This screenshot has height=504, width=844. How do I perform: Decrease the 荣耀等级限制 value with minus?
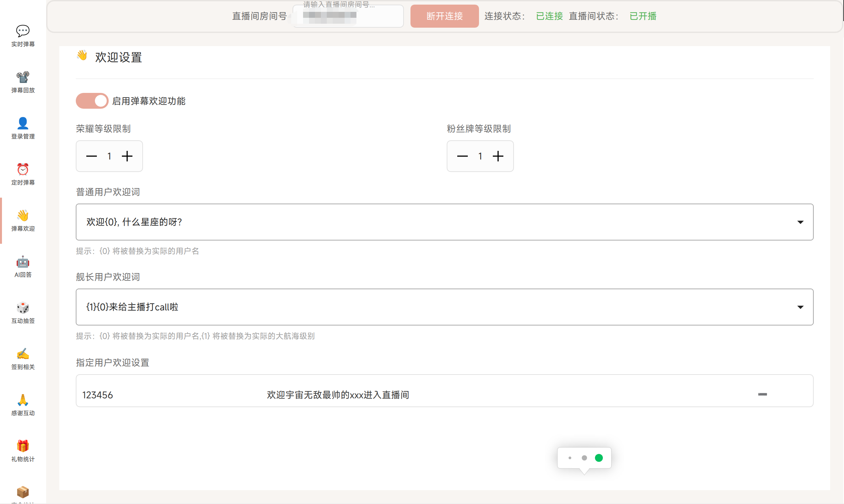91,156
